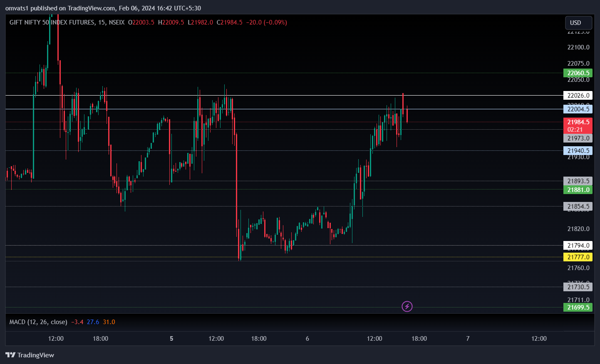Click the white 21794.0 price label
600x364 pixels.
pyautogui.click(x=578, y=246)
